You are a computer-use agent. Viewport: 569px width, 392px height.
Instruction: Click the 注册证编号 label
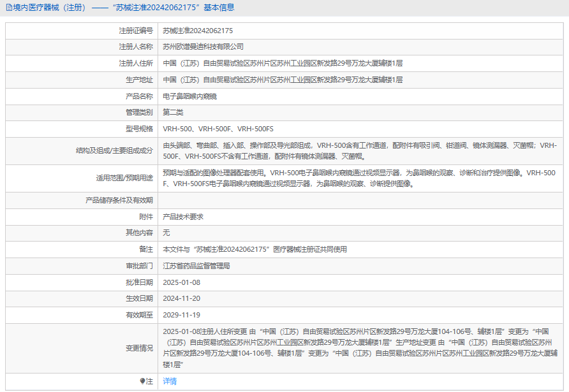click(x=136, y=31)
